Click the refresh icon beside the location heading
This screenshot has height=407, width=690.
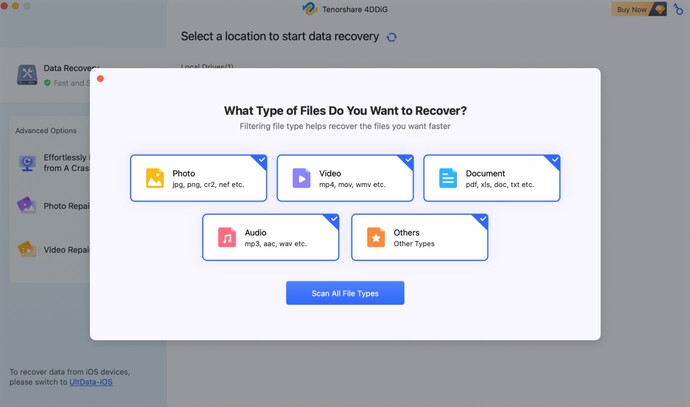tap(391, 37)
